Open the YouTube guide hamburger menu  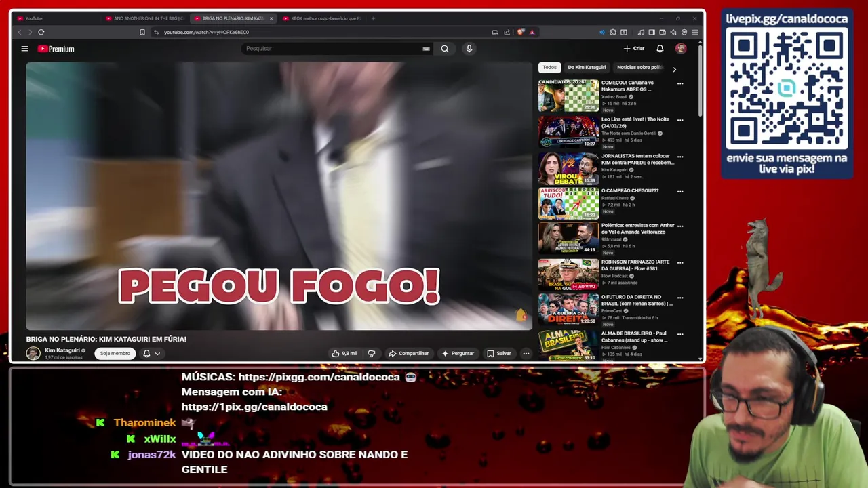(x=24, y=49)
